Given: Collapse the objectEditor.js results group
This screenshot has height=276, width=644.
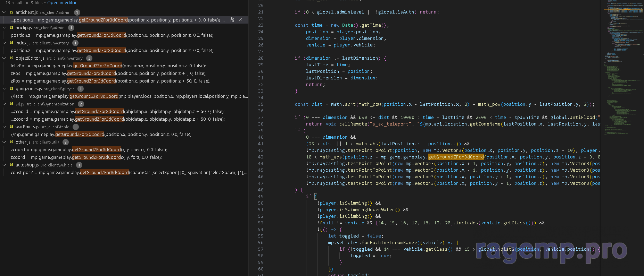Looking at the screenshot, I should click(4, 58).
